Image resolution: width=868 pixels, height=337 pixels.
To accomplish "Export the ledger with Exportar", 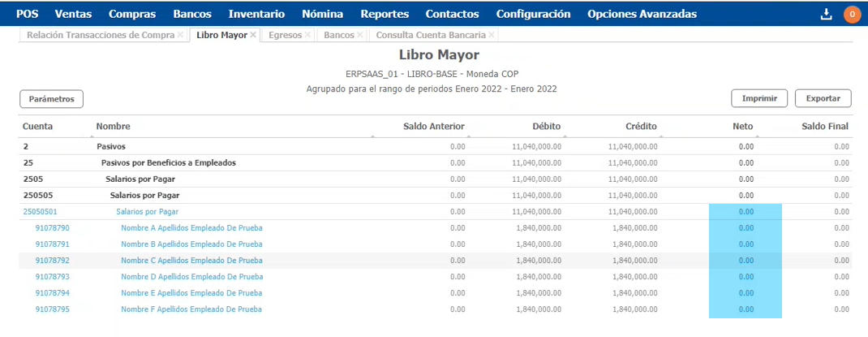I will [823, 98].
